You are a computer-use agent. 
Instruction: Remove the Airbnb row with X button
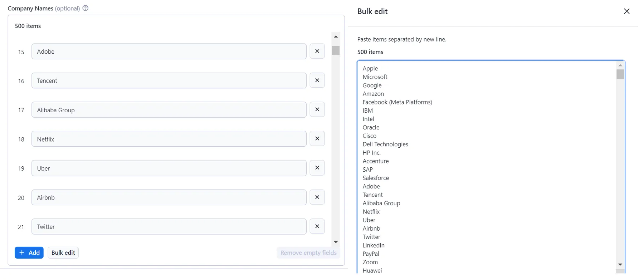(317, 197)
